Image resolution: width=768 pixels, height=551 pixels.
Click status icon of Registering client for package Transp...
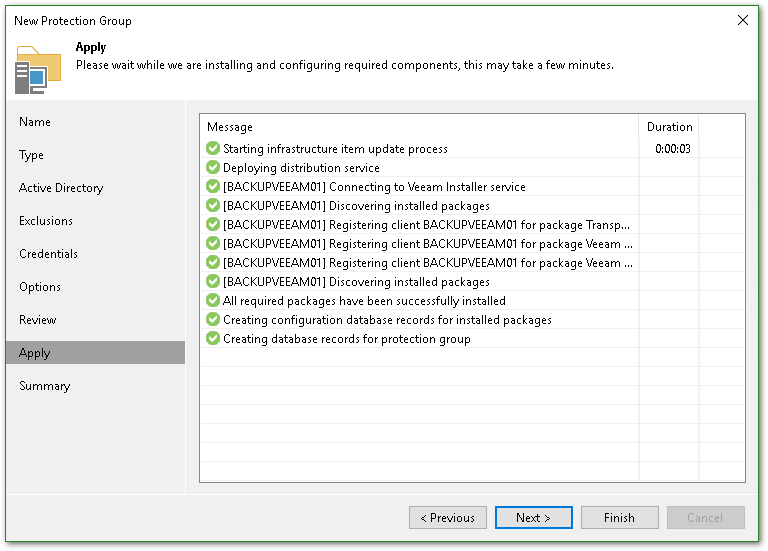click(x=213, y=225)
